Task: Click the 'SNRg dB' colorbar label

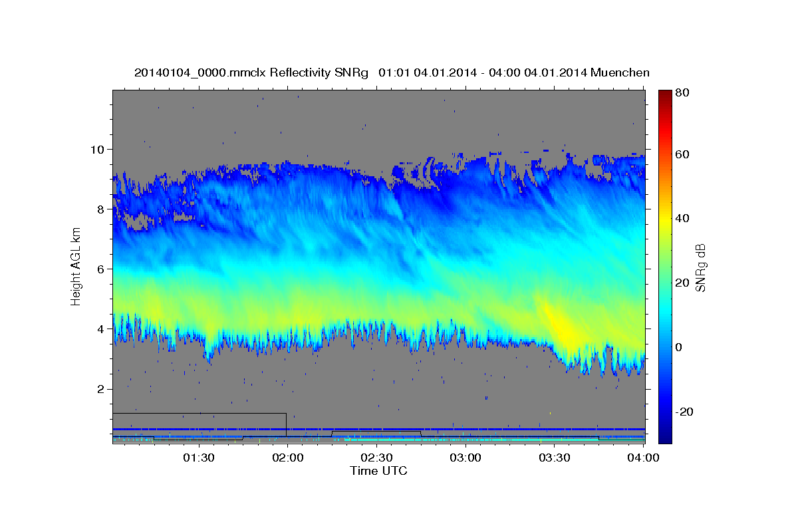Action: pyautogui.click(x=700, y=268)
